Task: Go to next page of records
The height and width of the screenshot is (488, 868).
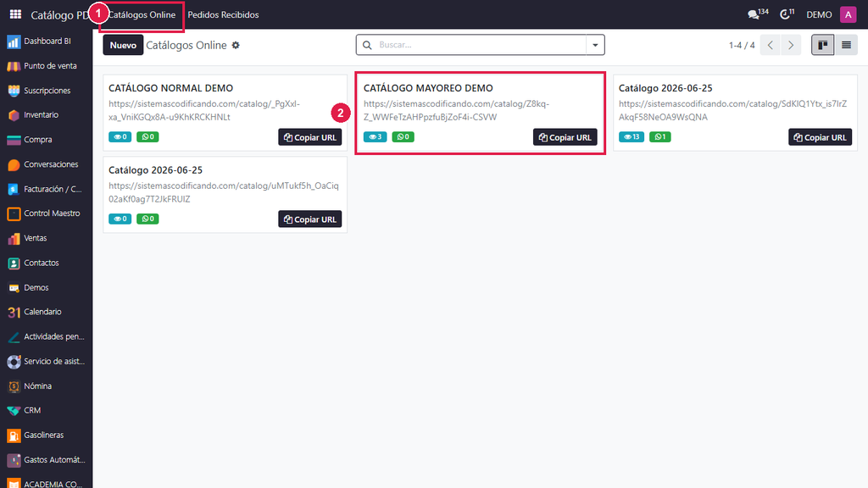Action: coord(791,45)
